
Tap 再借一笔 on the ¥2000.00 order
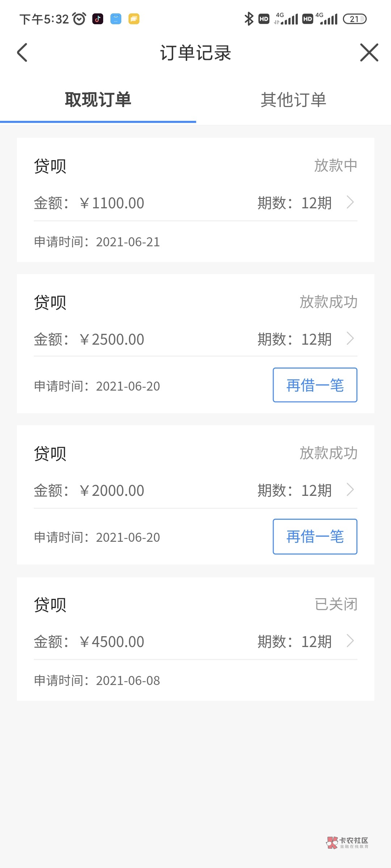(x=315, y=536)
